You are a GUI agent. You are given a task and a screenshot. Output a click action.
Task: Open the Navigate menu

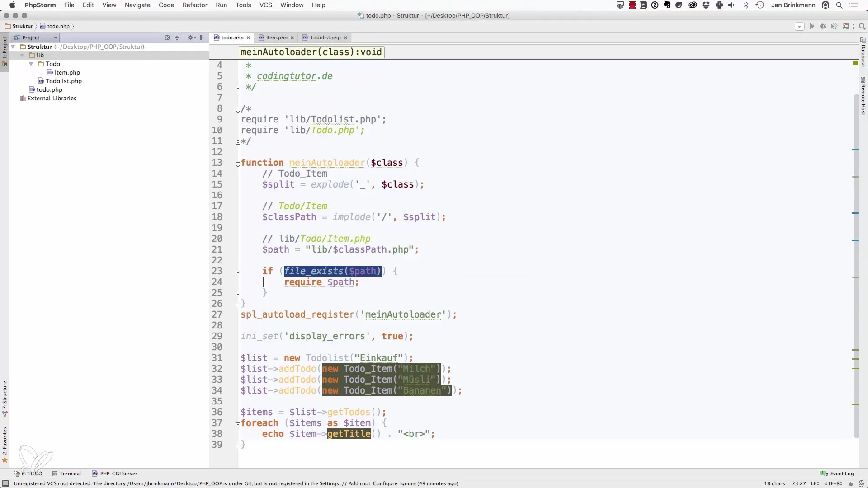137,5
